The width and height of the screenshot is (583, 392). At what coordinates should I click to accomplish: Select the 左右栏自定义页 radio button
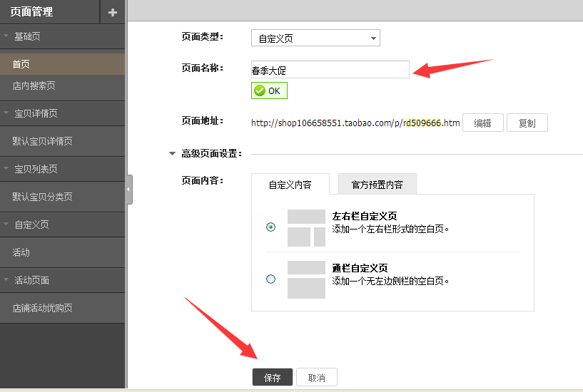(x=270, y=227)
